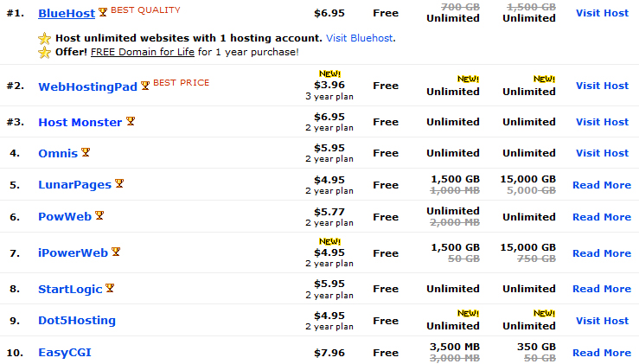639x364 pixels.
Task: Click Visit Host for Omnis
Action: [x=602, y=153]
